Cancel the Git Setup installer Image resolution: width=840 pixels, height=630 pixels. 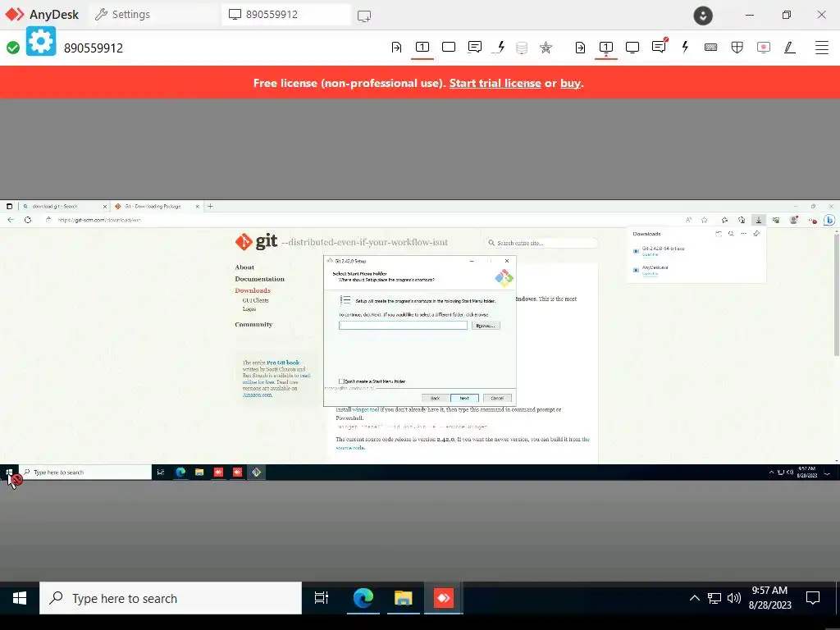[497, 398]
